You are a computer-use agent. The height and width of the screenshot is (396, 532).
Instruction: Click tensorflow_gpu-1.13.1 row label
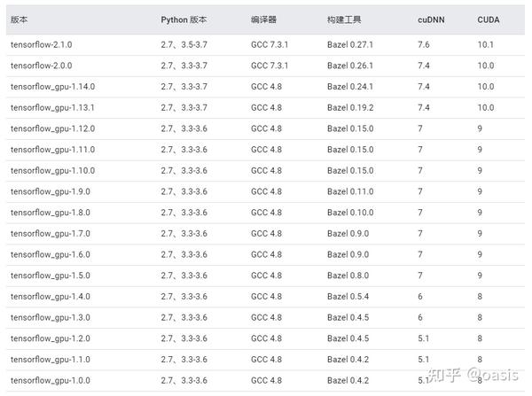click(x=52, y=108)
